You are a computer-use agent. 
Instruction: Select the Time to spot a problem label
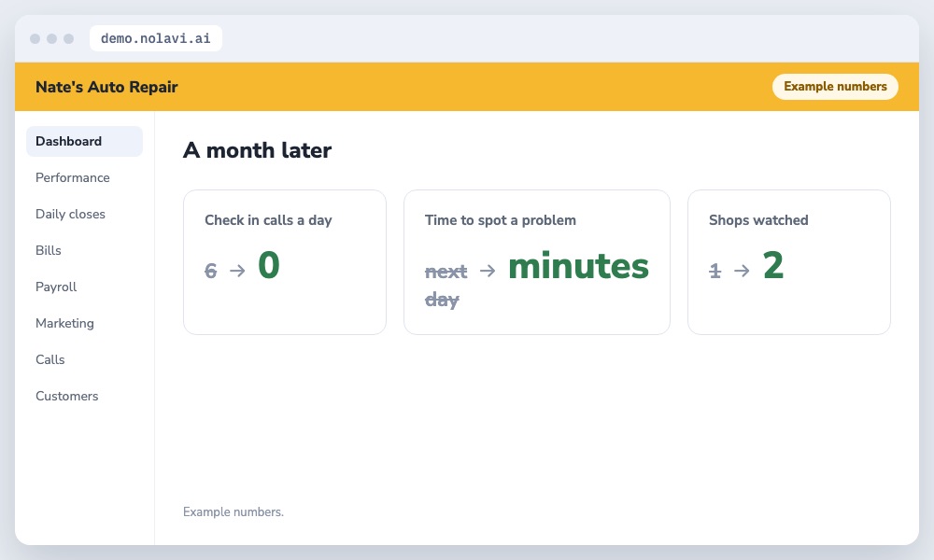point(501,220)
